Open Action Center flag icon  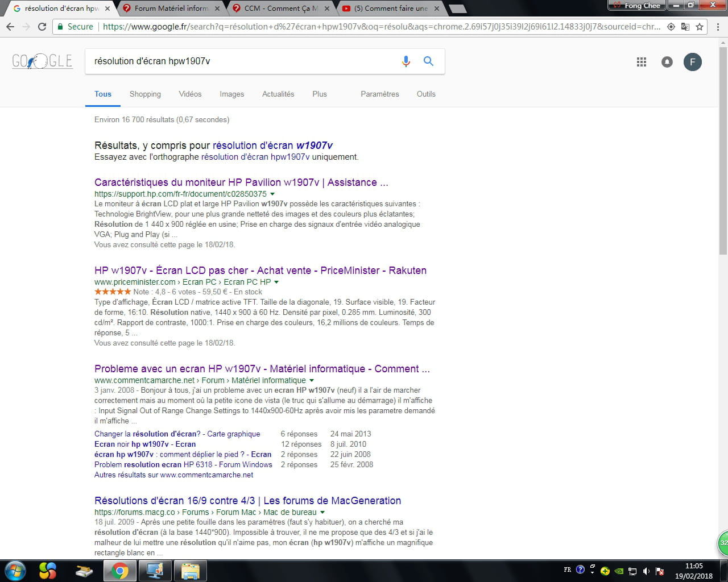[x=660, y=571]
